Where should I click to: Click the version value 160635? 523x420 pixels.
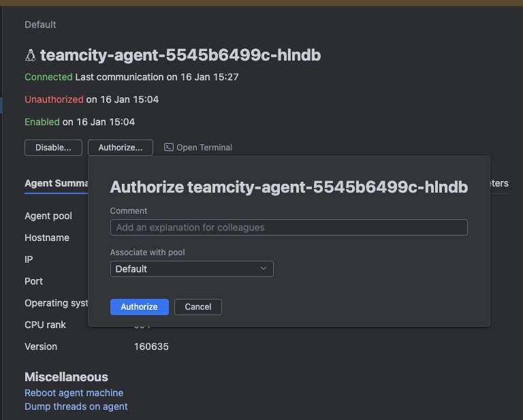point(151,346)
